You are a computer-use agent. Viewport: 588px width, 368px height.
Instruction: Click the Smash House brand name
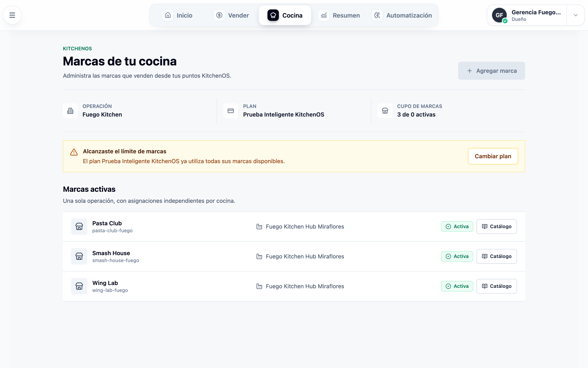tap(111, 253)
